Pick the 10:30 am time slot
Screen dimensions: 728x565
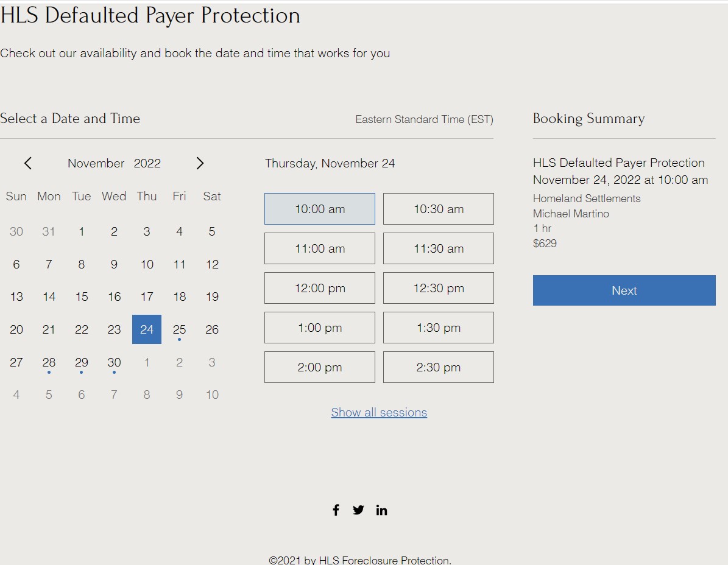coord(438,209)
